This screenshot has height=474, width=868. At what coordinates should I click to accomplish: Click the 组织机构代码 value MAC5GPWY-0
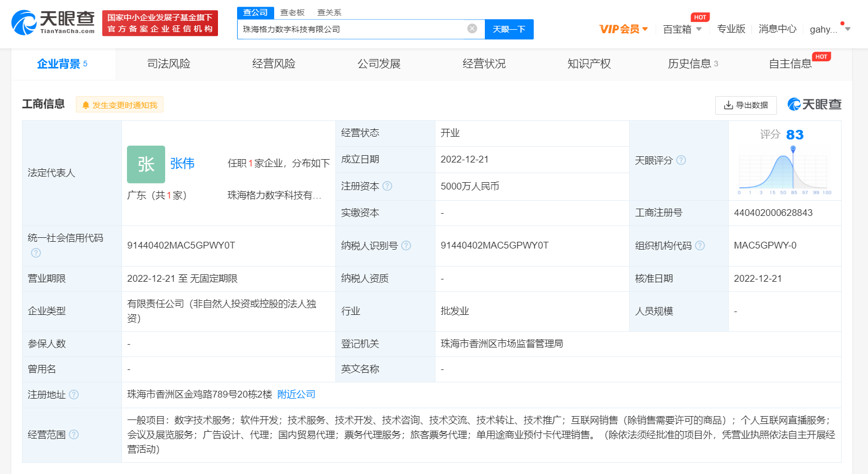765,246
